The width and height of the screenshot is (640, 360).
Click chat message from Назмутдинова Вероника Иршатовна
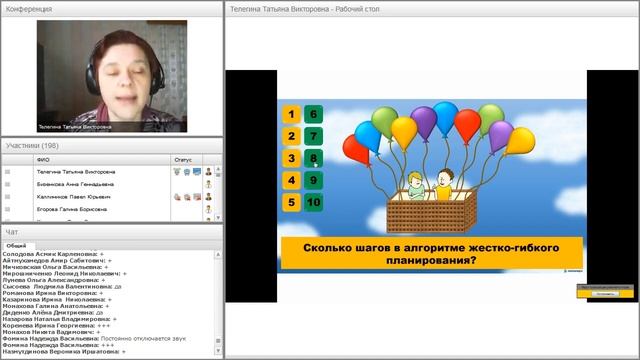click(x=64, y=351)
